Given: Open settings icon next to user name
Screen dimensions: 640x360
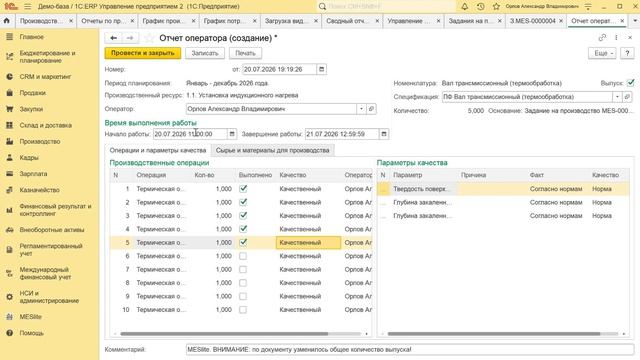Looking at the screenshot, I should 588,7.
